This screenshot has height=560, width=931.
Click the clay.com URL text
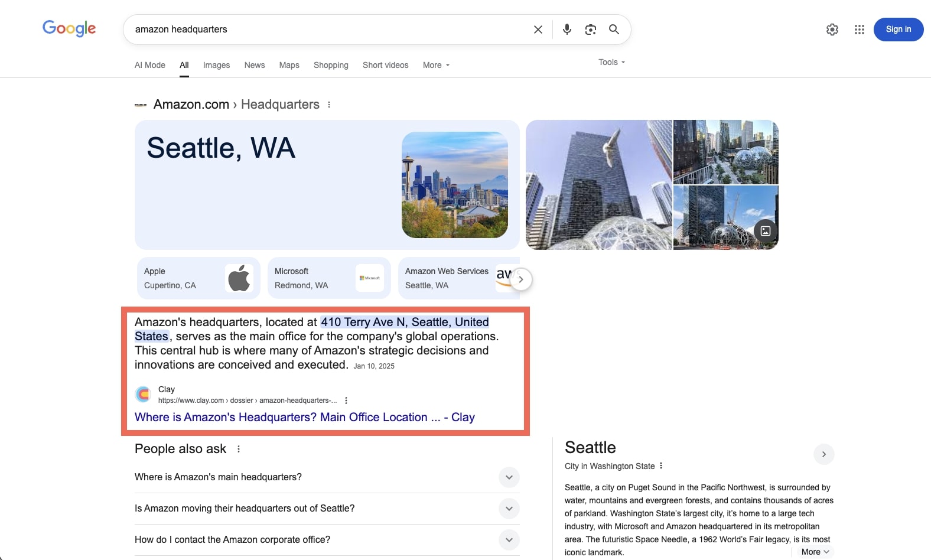point(248,401)
